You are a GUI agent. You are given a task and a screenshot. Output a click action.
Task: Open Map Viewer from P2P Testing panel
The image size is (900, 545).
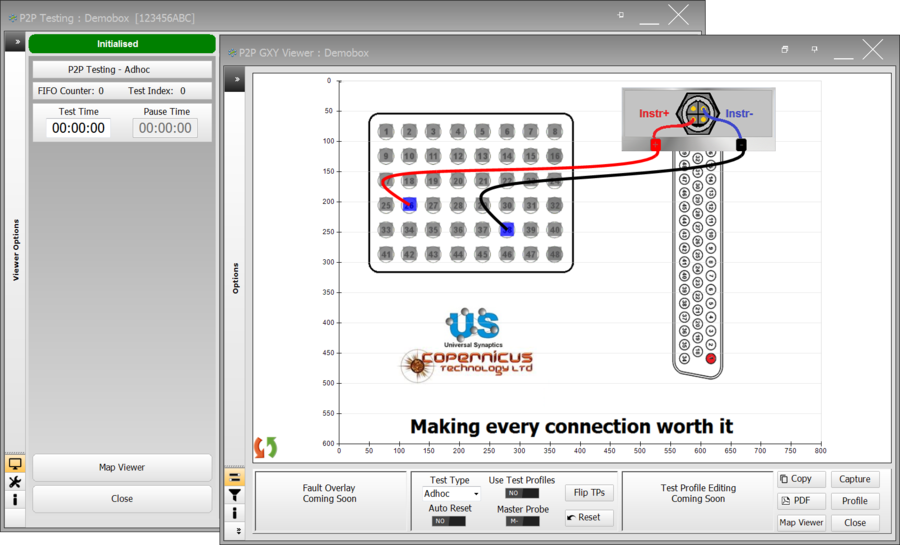pos(122,467)
